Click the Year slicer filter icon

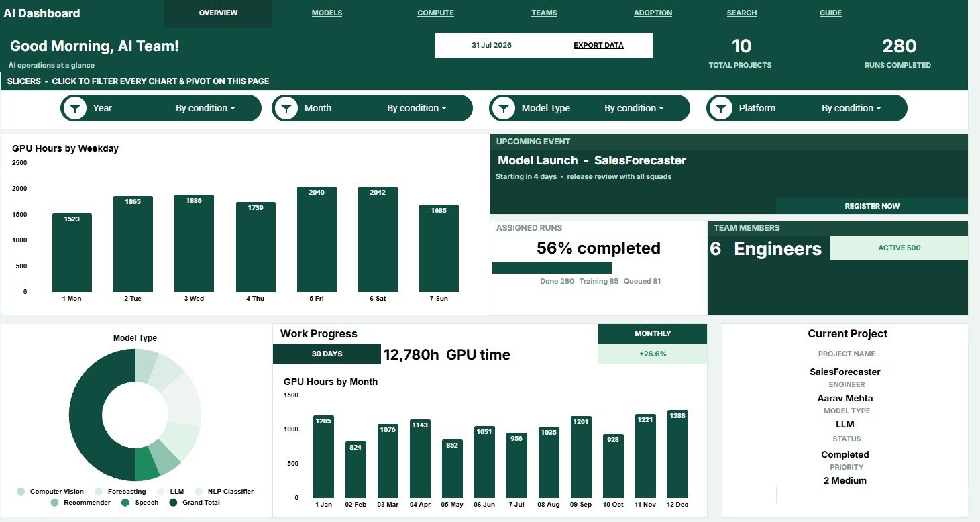click(75, 108)
